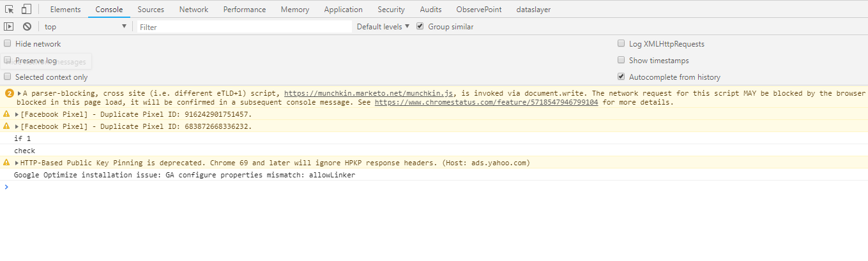Open the top execution context dropdown

click(x=86, y=27)
